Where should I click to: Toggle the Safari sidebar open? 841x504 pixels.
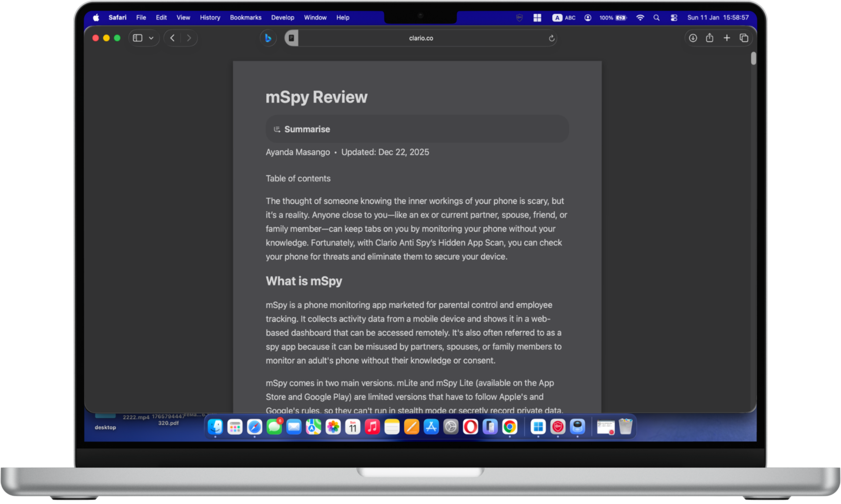(137, 38)
